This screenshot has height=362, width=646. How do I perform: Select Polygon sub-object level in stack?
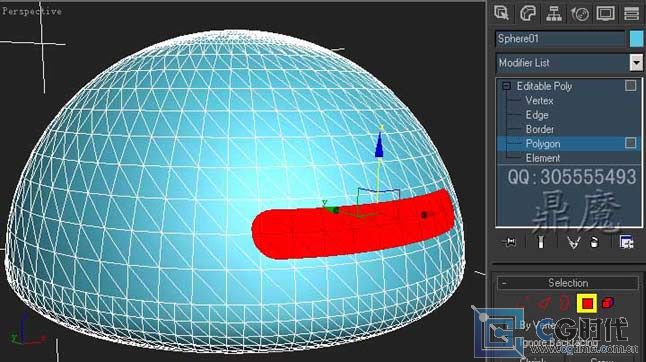click(x=543, y=144)
